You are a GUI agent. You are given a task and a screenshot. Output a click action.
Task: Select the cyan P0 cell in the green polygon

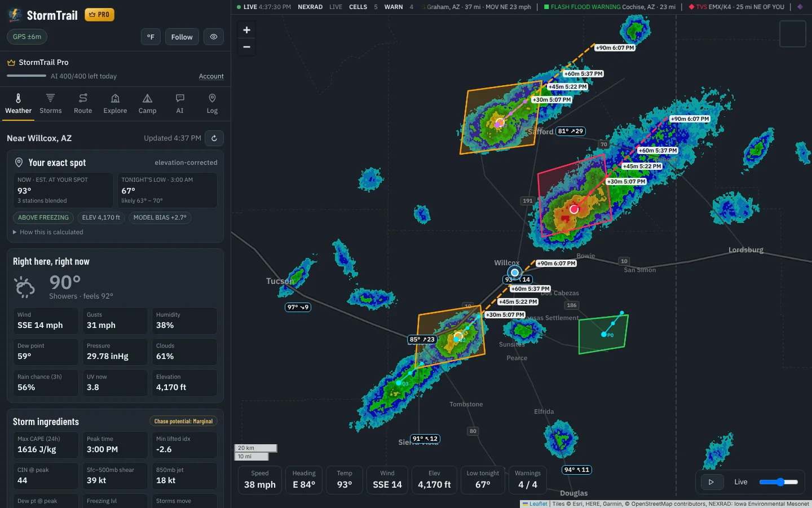point(604,335)
